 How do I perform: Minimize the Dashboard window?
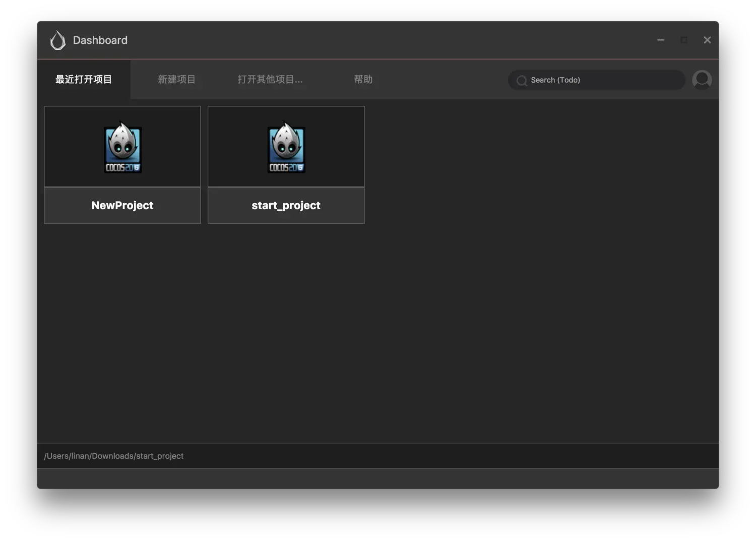661,40
